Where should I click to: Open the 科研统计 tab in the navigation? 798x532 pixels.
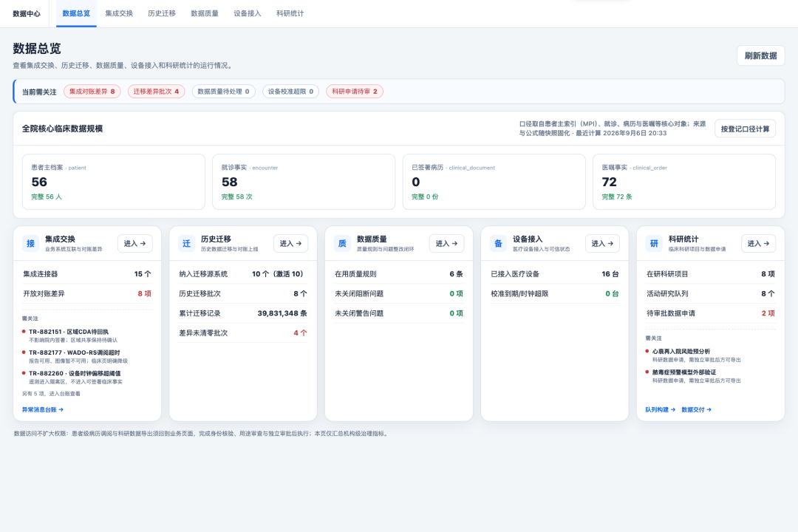click(x=290, y=13)
